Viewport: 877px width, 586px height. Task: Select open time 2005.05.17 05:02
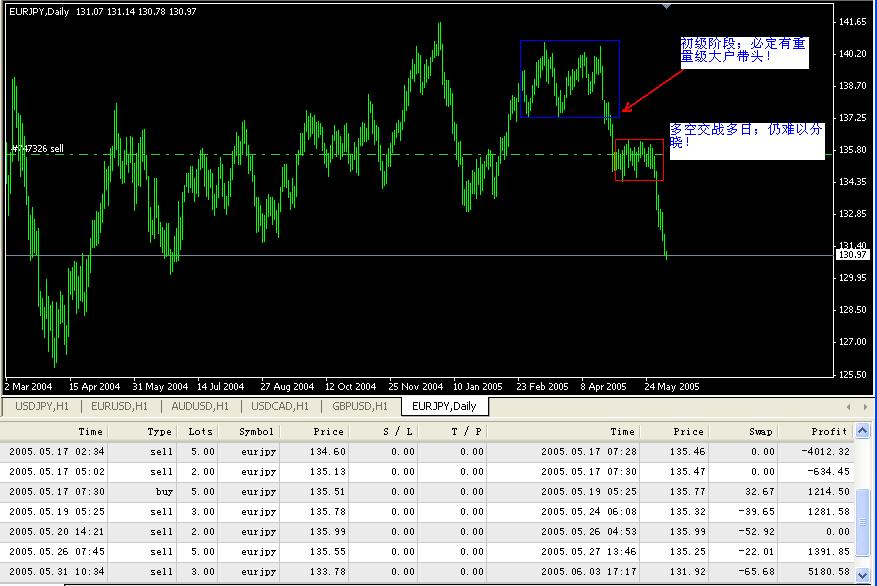tap(57, 472)
